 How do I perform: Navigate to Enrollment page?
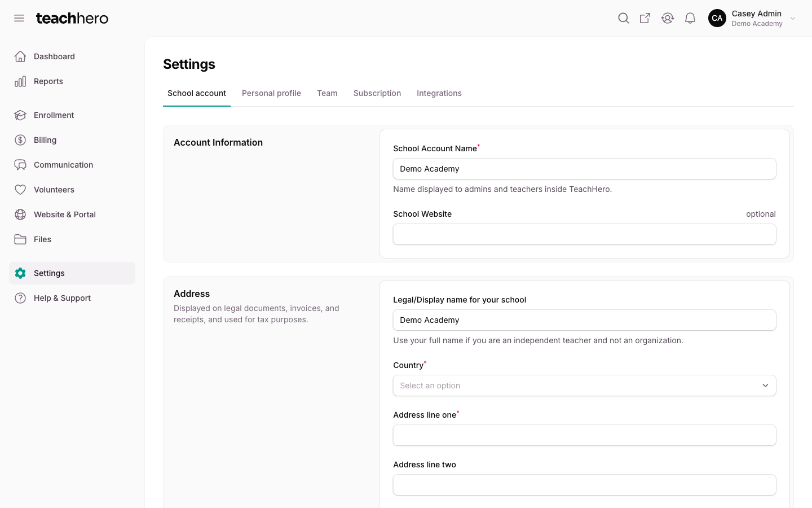(x=72, y=115)
